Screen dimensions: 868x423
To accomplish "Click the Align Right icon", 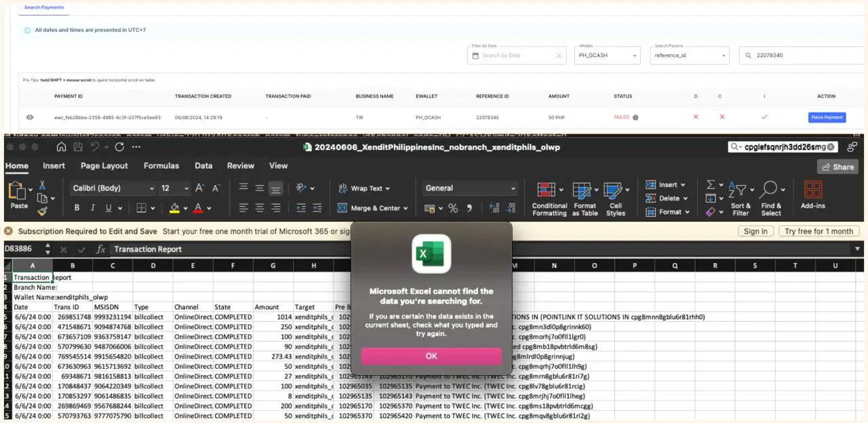I will 275,208.
